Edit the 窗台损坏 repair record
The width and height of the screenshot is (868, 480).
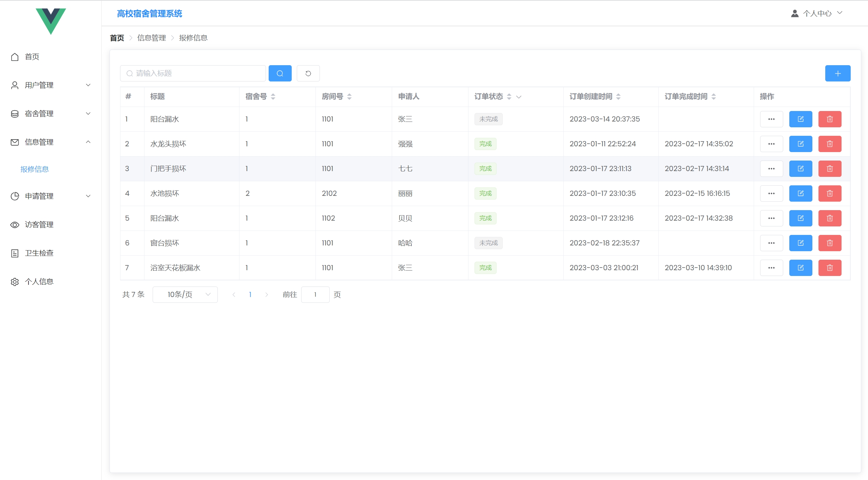pos(800,243)
